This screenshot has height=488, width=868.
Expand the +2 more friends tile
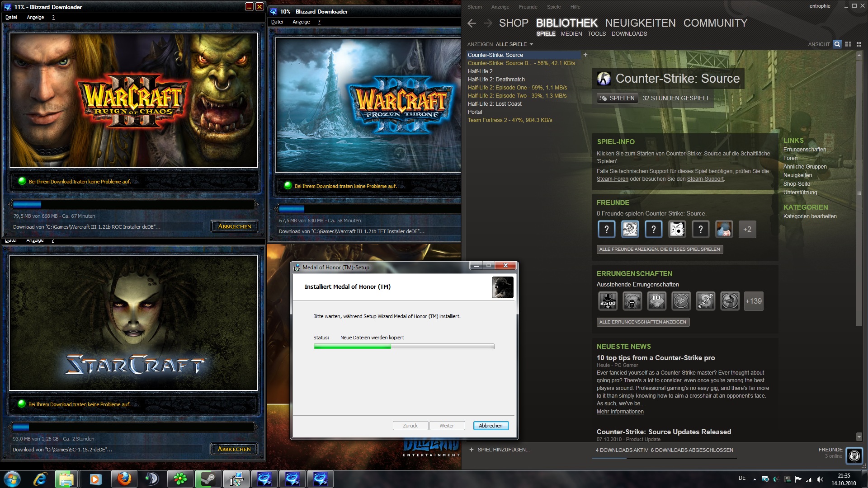(x=747, y=230)
